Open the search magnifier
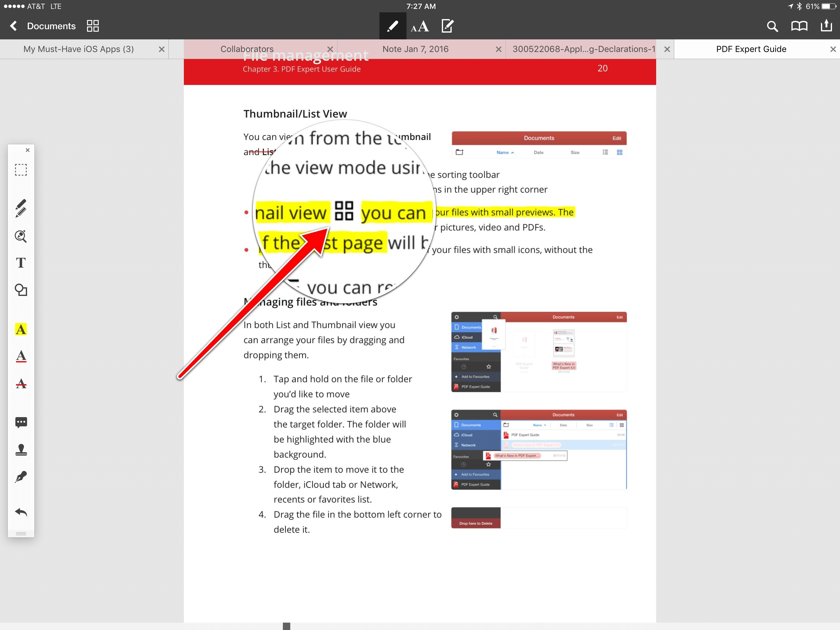 click(x=772, y=26)
